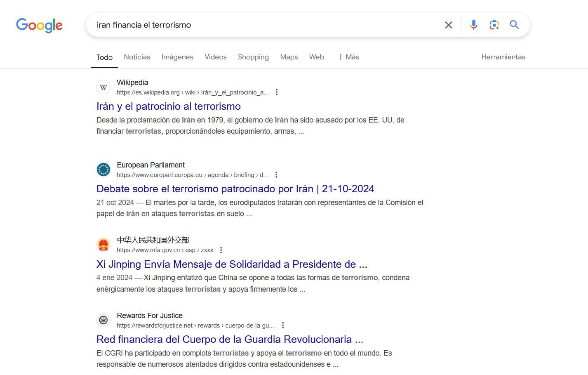Screen dimensions: 588x375
Task: Click the rewardsforjustice.net URL breadcrumb
Action: [195, 325]
